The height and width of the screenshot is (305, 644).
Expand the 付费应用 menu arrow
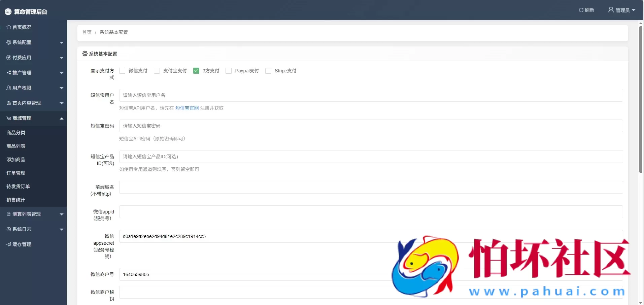click(x=62, y=58)
